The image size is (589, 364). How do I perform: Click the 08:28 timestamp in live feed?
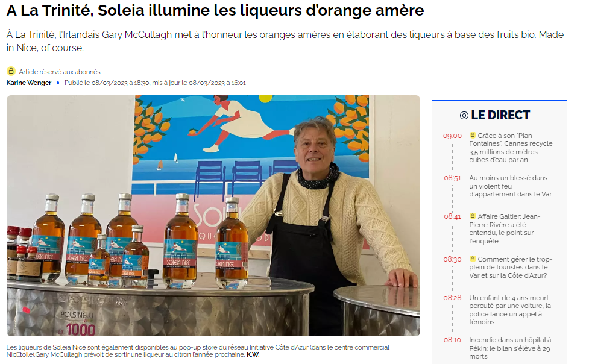pyautogui.click(x=452, y=298)
